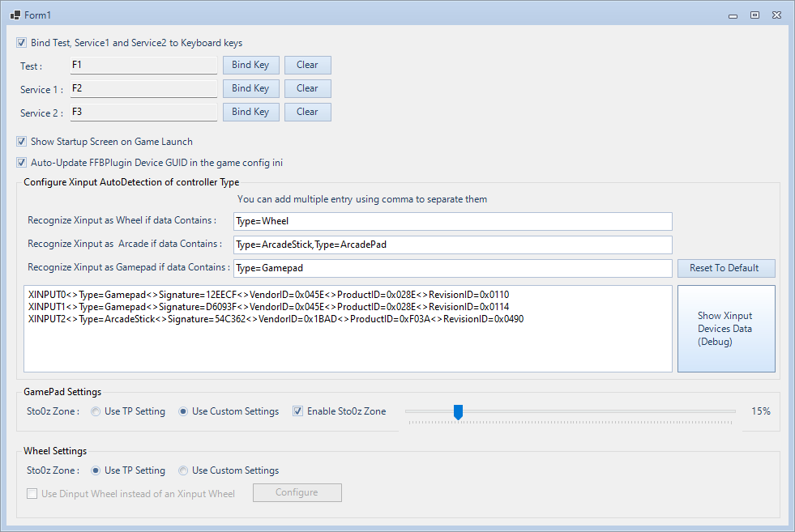The width and height of the screenshot is (795, 532).
Task: Toggle Auto-Update FFBPlugin Device GUID checkbox
Action: [x=21, y=163]
